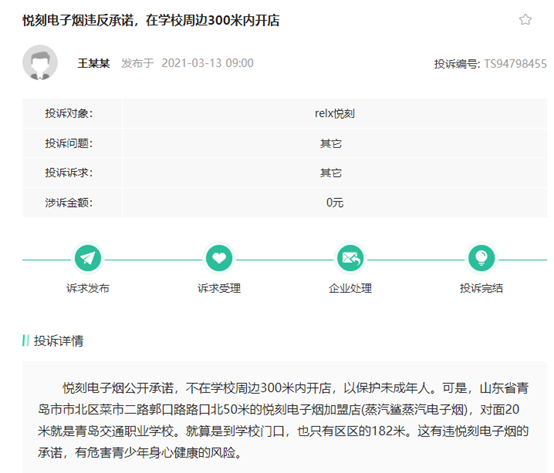
Task: Open username 王某某 profile
Action: pos(94,64)
